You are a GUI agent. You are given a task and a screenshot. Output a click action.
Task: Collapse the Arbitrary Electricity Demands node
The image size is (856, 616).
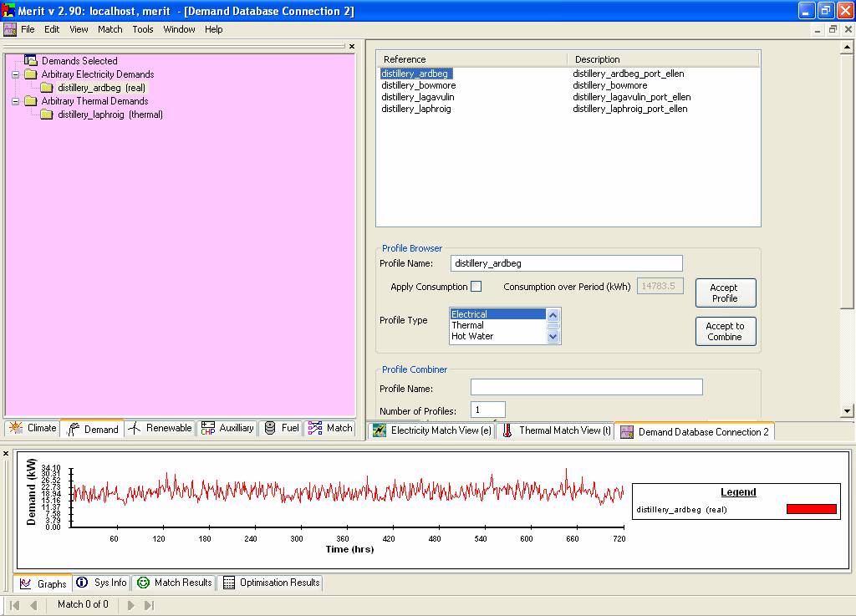(15, 74)
